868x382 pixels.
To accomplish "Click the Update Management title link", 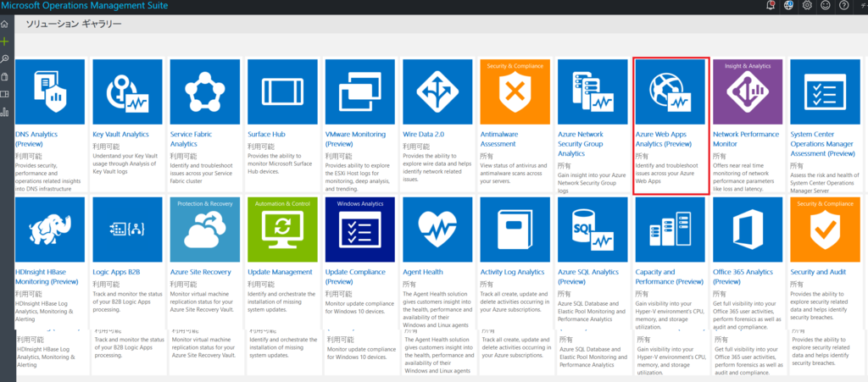I will (x=280, y=272).
